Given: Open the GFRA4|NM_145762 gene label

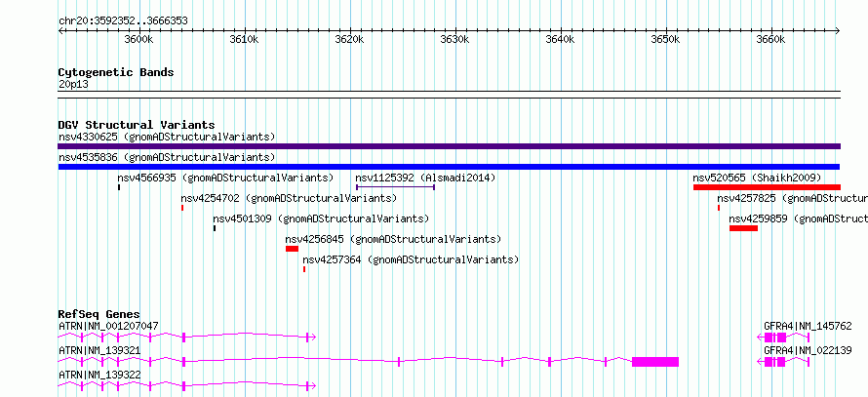Looking at the screenshot, I should coord(808,326).
